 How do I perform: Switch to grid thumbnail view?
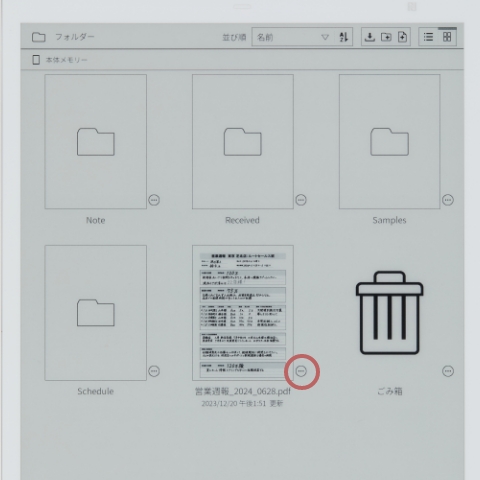pos(447,37)
